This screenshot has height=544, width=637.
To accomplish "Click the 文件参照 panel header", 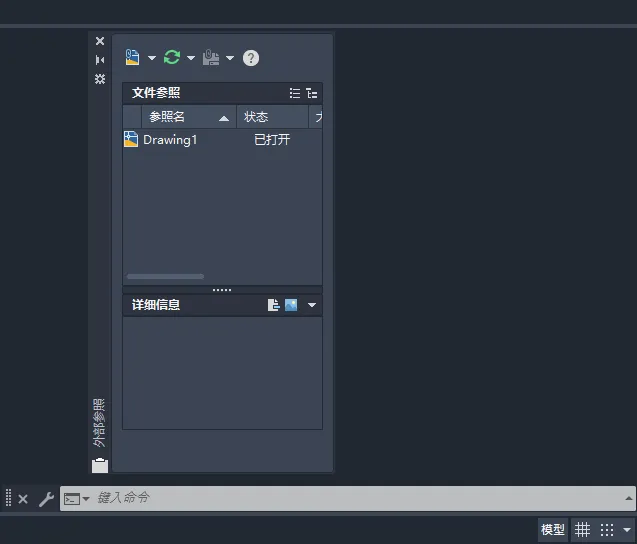I will (222, 93).
